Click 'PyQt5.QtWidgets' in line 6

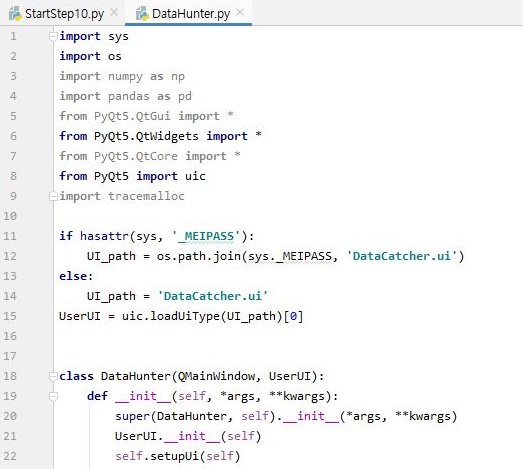click(146, 136)
